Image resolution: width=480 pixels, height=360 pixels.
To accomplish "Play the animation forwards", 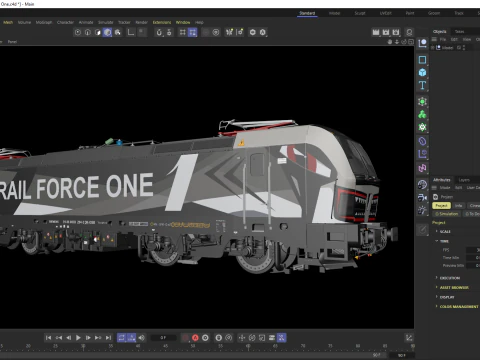I will 78,338.
